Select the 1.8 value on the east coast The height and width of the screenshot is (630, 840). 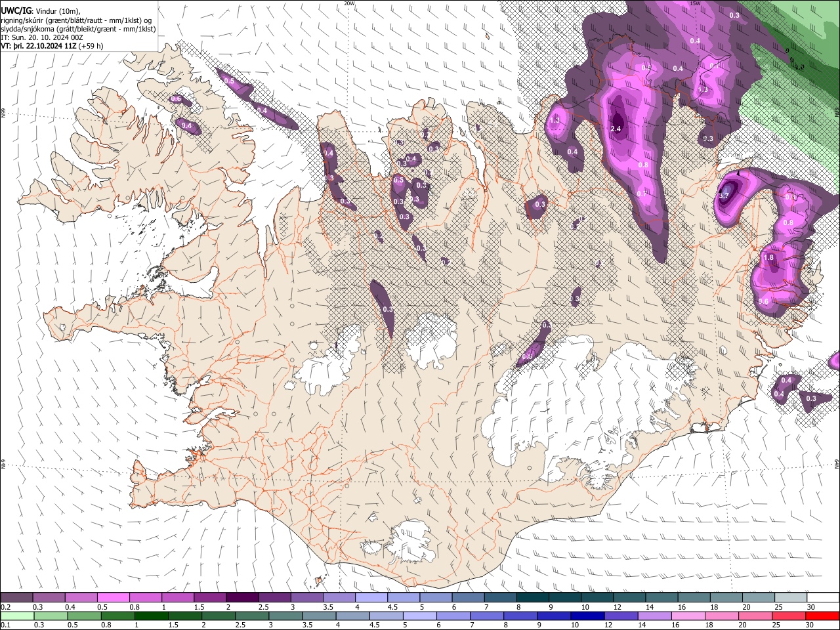tap(770, 258)
